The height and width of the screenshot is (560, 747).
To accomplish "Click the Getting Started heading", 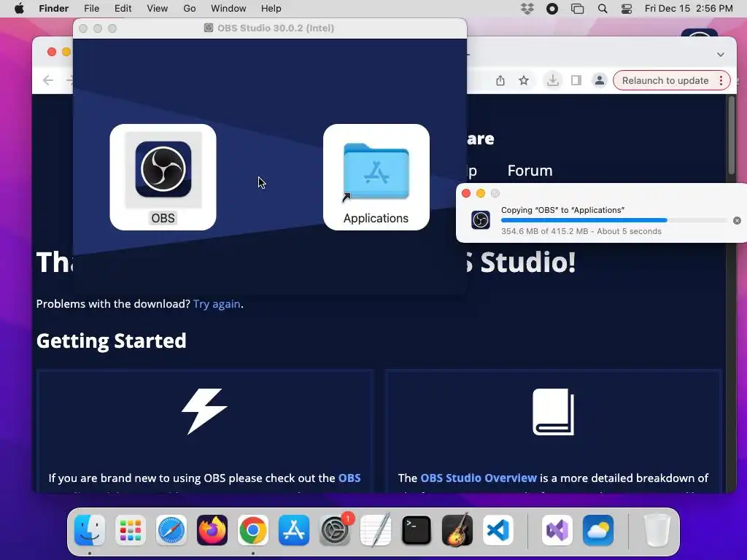I will (112, 341).
